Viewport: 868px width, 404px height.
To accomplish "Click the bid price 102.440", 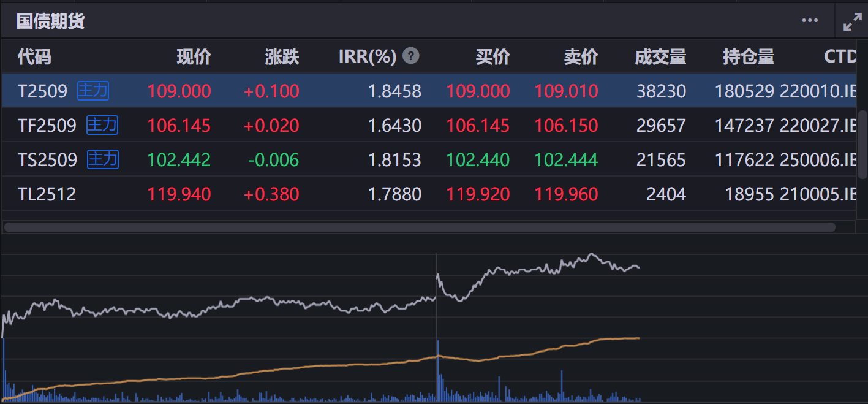I will coord(478,161).
